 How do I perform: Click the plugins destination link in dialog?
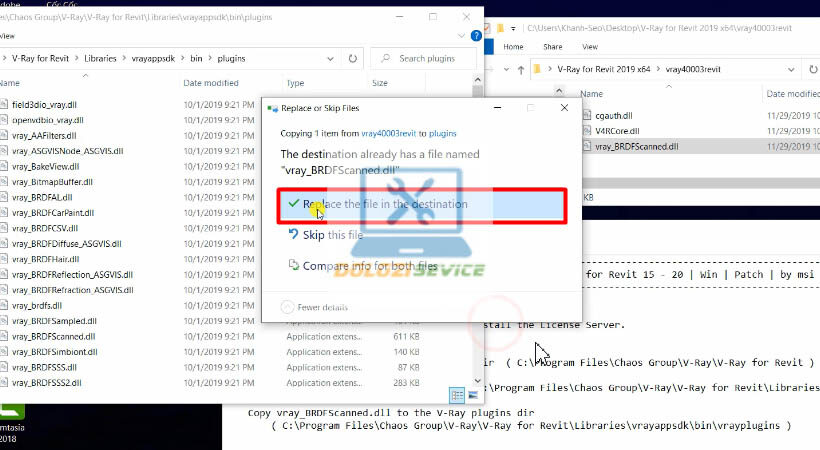[443, 132]
